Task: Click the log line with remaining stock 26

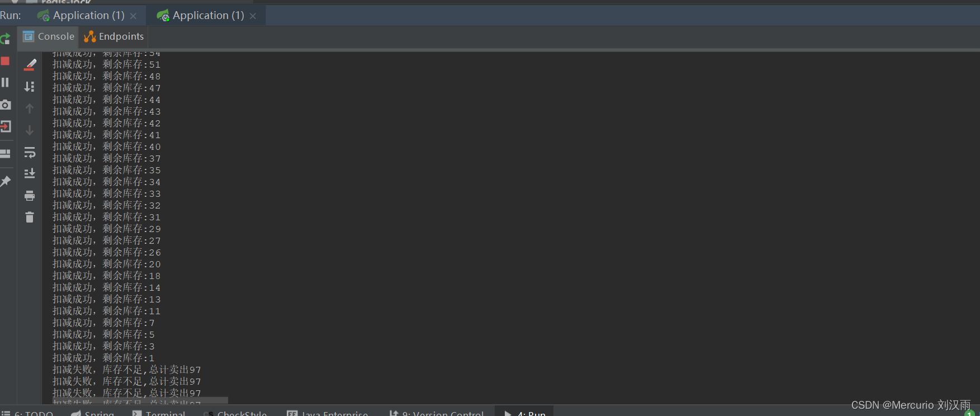Action: tap(107, 253)
